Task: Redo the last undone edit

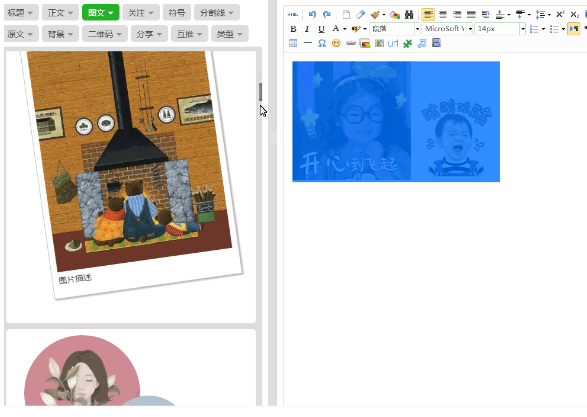Action: click(x=327, y=14)
